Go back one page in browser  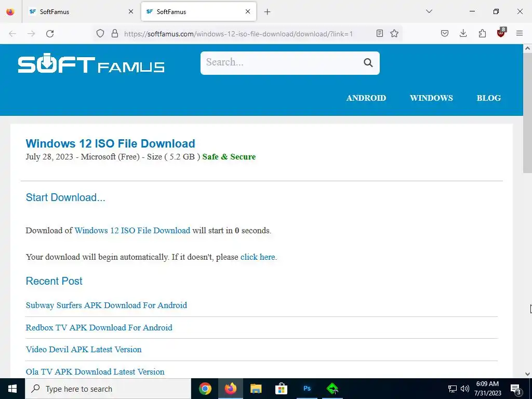point(12,34)
